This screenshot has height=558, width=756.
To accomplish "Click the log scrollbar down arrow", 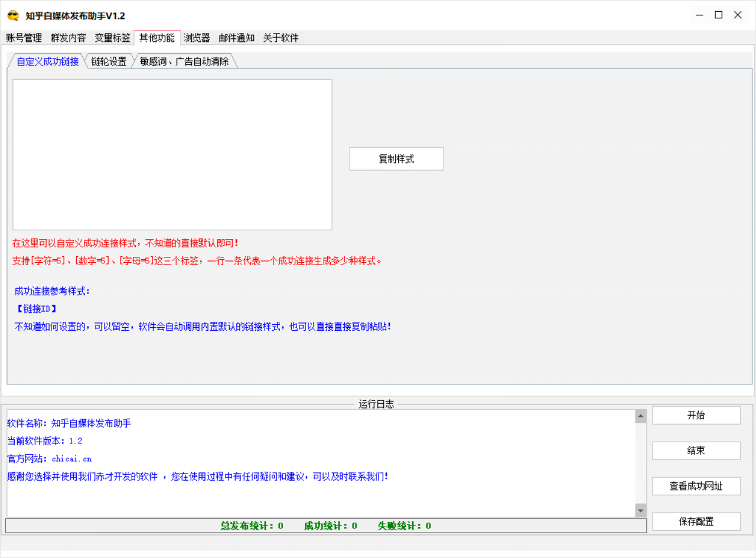I will pos(641,510).
